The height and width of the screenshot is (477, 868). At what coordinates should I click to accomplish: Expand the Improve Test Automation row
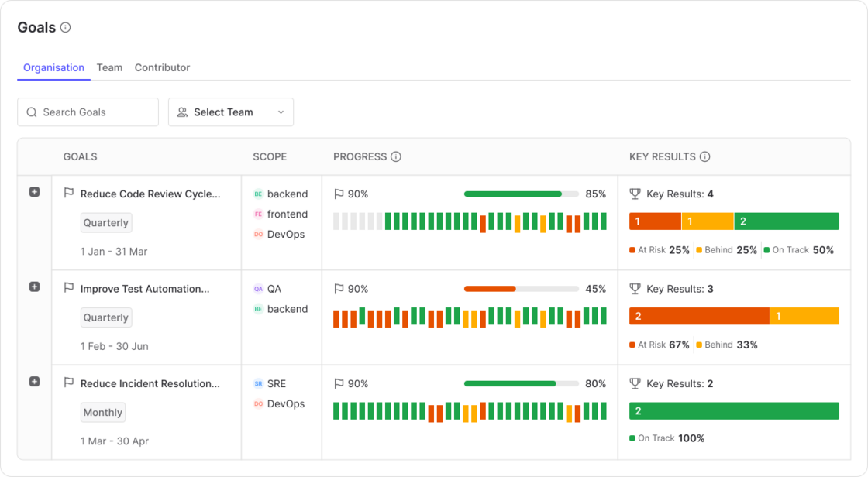34,287
